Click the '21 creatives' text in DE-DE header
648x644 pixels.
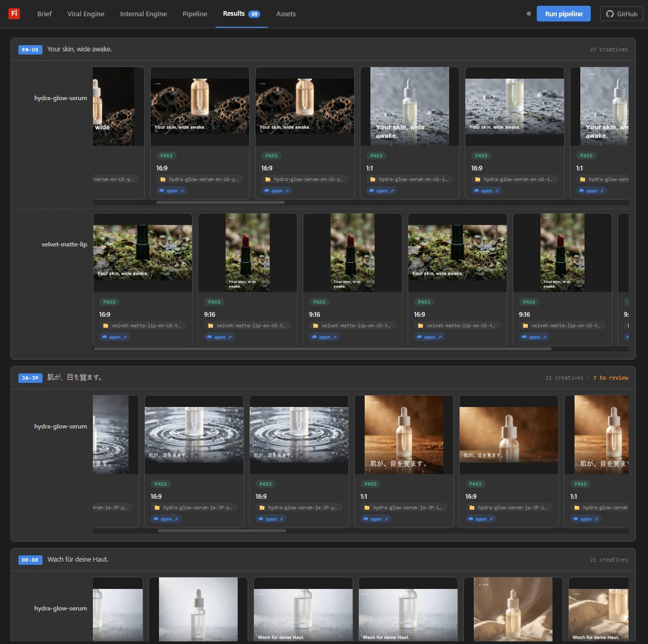pyautogui.click(x=609, y=560)
